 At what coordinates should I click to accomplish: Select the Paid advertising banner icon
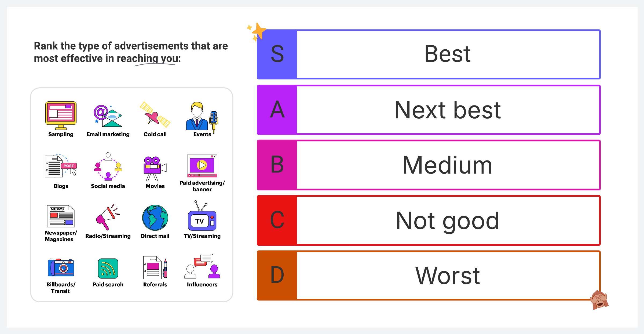(x=202, y=166)
